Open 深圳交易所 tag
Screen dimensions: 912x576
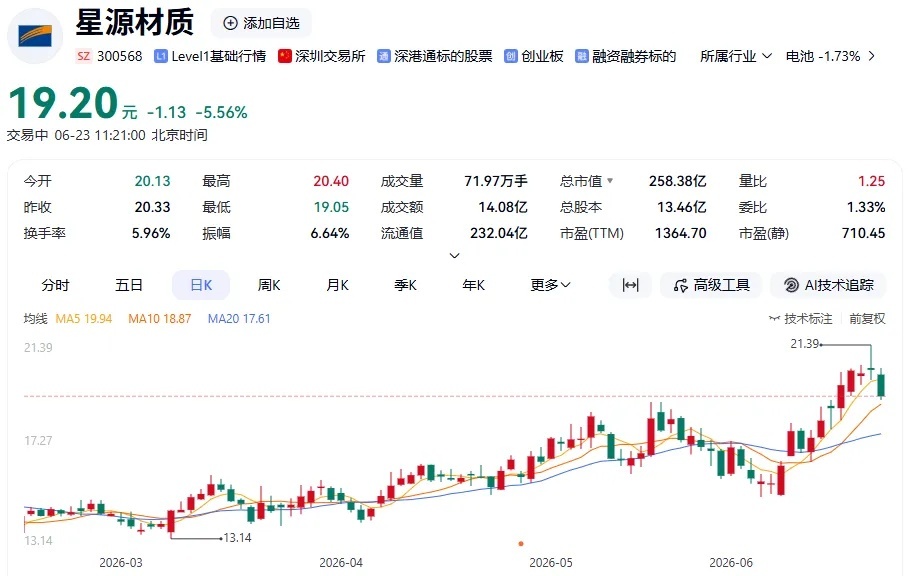point(330,56)
